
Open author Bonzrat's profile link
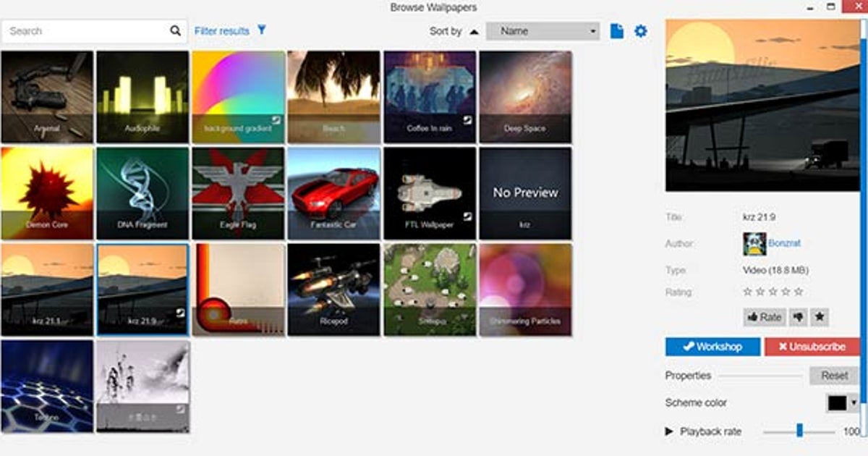click(x=785, y=244)
